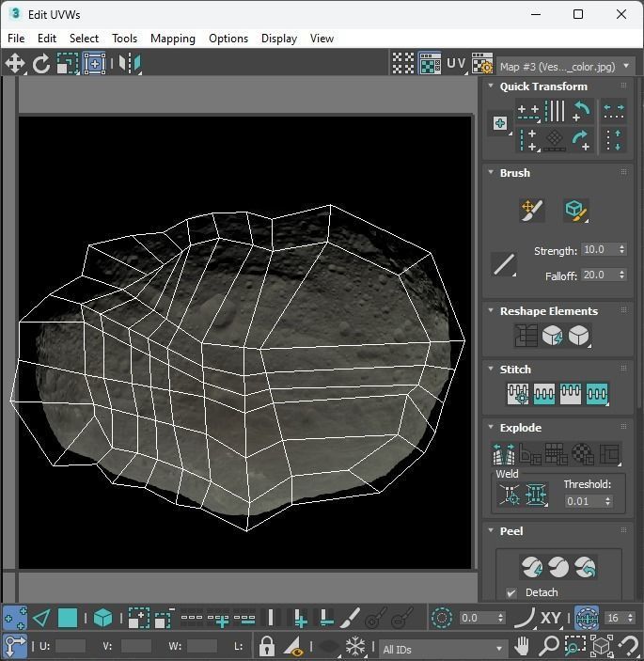Image resolution: width=644 pixels, height=661 pixels.
Task: Click Shrink selection icon
Action: (x=165, y=618)
